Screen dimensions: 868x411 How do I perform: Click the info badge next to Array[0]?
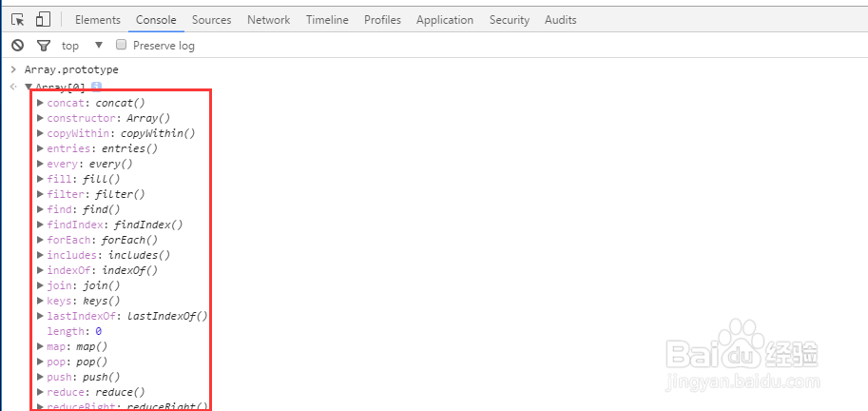pyautogui.click(x=96, y=86)
